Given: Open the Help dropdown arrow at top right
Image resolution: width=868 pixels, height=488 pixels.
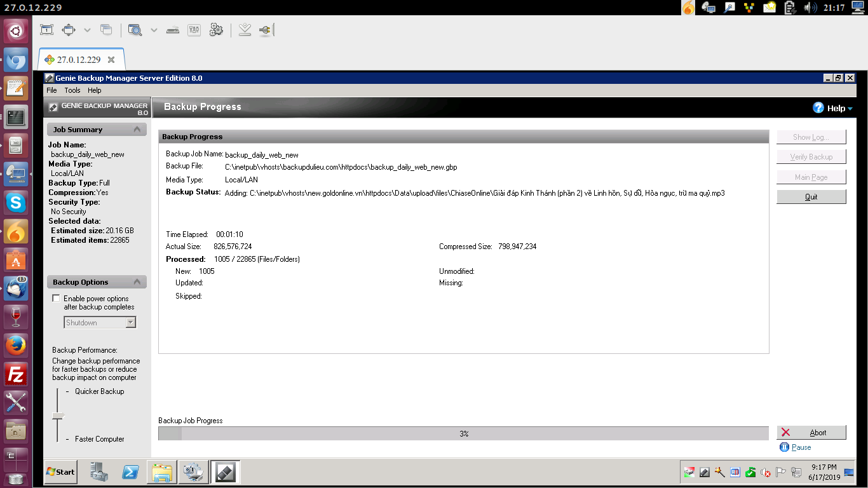Looking at the screenshot, I should click(x=850, y=109).
